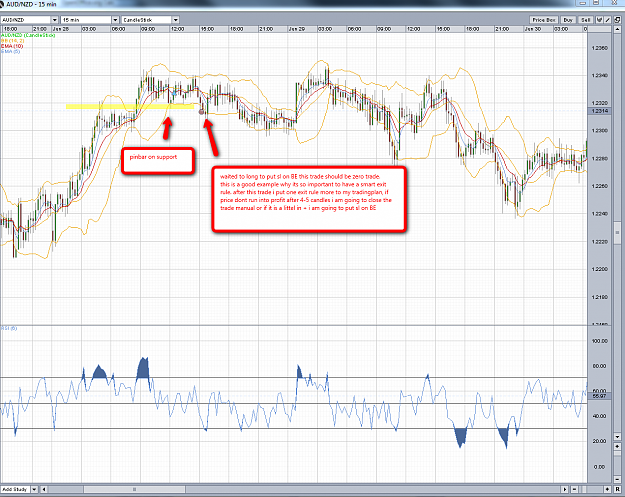Click the horizontal zoom plus icon
Viewport: 625px width, 497px height.
pyautogui.click(x=607, y=489)
